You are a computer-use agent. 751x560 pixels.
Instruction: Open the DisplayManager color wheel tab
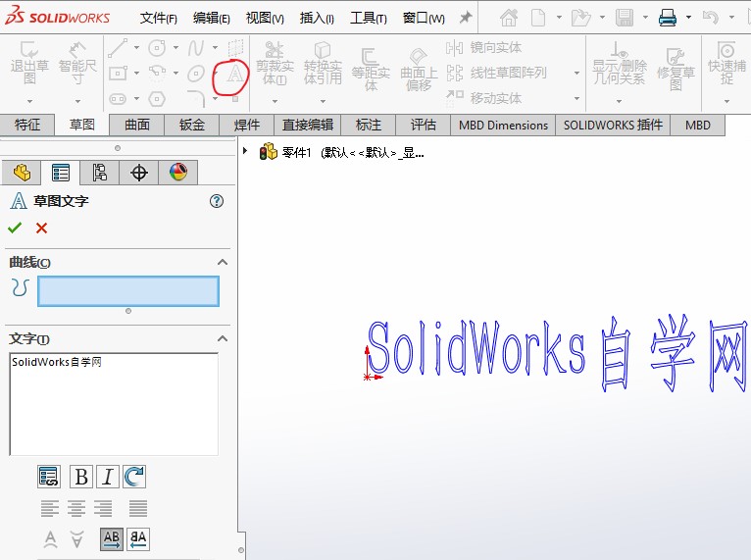coord(177,173)
